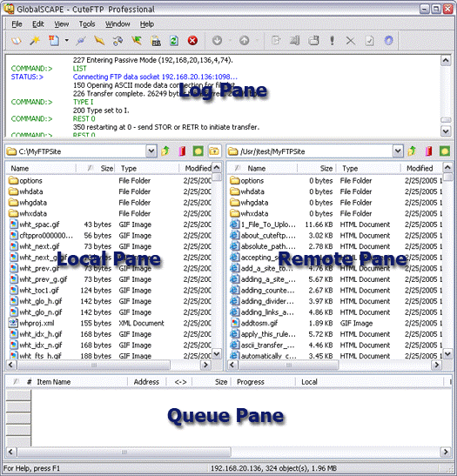Click local pane vertical scroll down arrow
This screenshot has height=476, width=457.
tap(217, 353)
